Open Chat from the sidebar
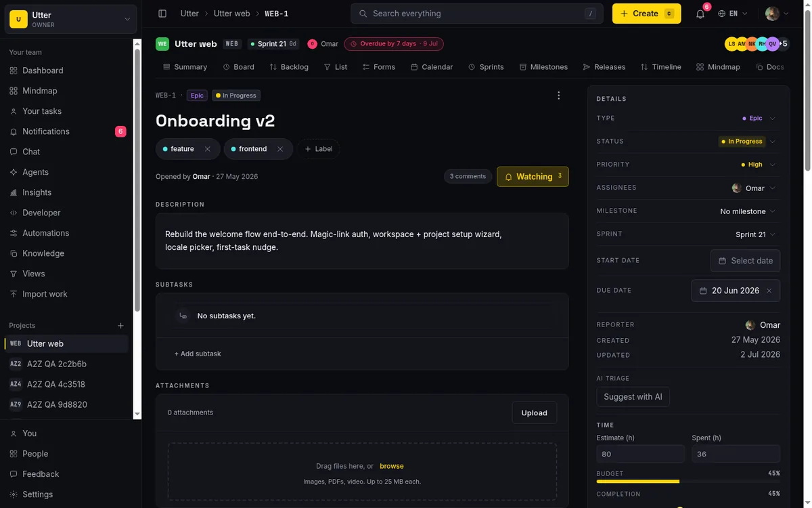The width and height of the screenshot is (812, 508). click(68, 152)
